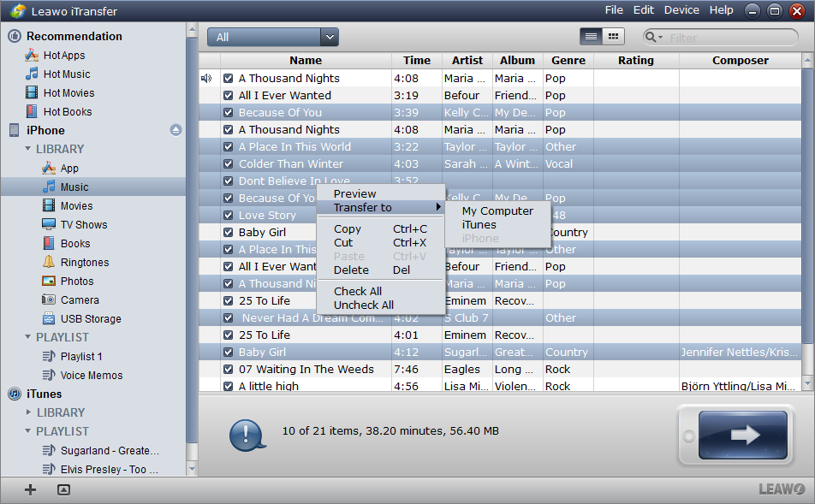
Task: Open Elvis Presley playlist under iTunes
Action: coord(110,469)
